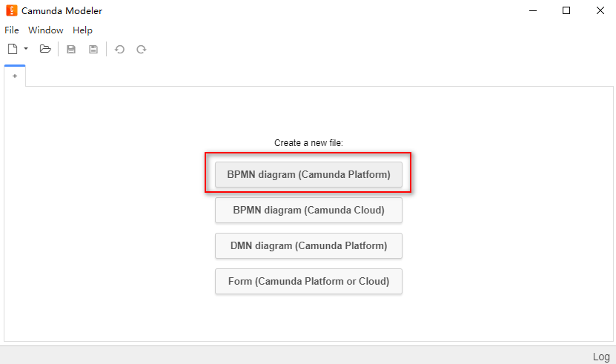Open the File menu
This screenshot has height=364, width=616.
(x=12, y=30)
